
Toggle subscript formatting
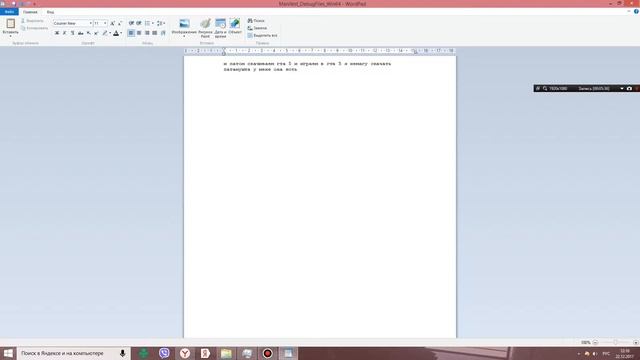point(88,33)
